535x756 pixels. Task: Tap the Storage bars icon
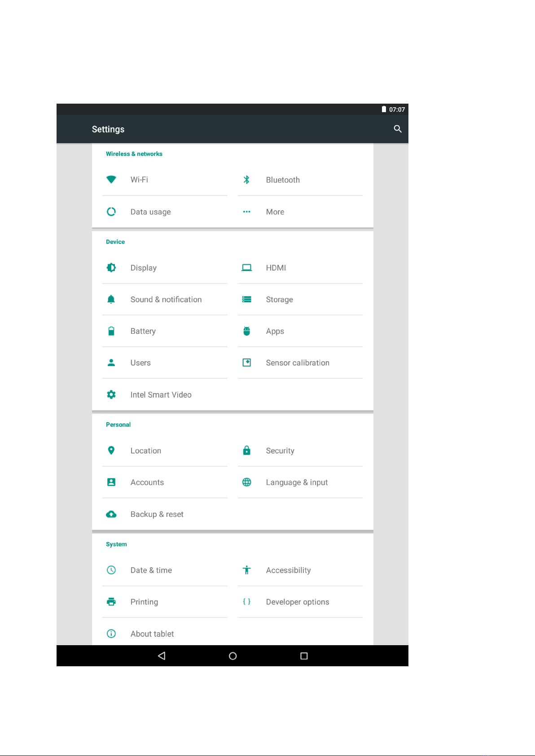click(x=246, y=299)
